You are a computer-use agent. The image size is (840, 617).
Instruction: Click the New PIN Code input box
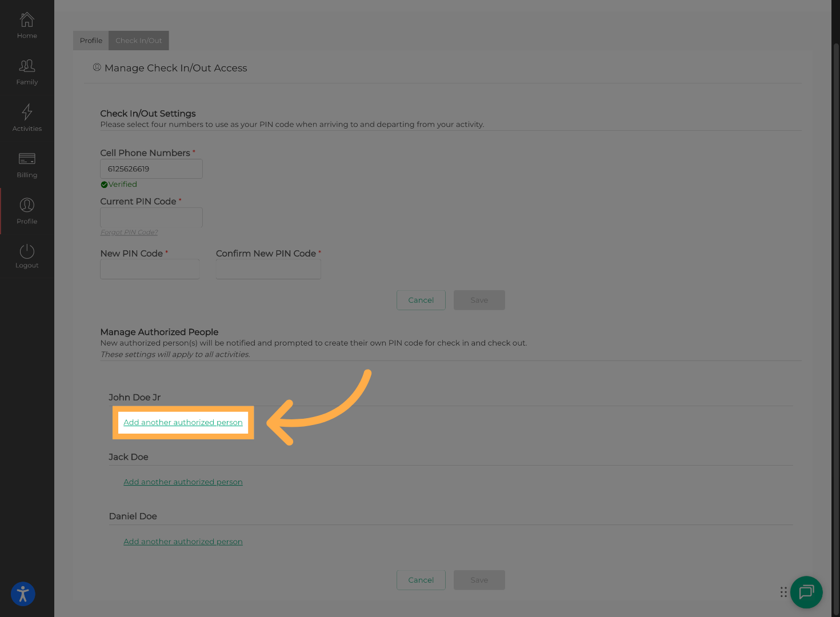click(x=149, y=269)
